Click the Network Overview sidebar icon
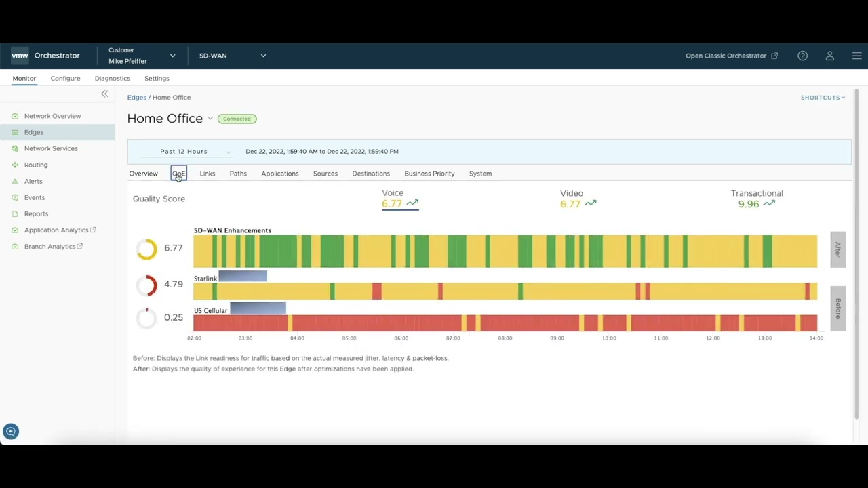The image size is (868, 488). 15,116
